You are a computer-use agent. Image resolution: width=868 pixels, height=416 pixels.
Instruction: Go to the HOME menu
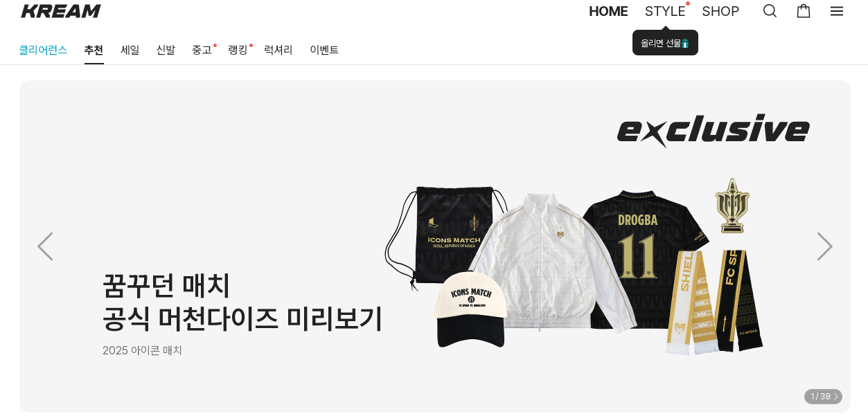(x=608, y=11)
